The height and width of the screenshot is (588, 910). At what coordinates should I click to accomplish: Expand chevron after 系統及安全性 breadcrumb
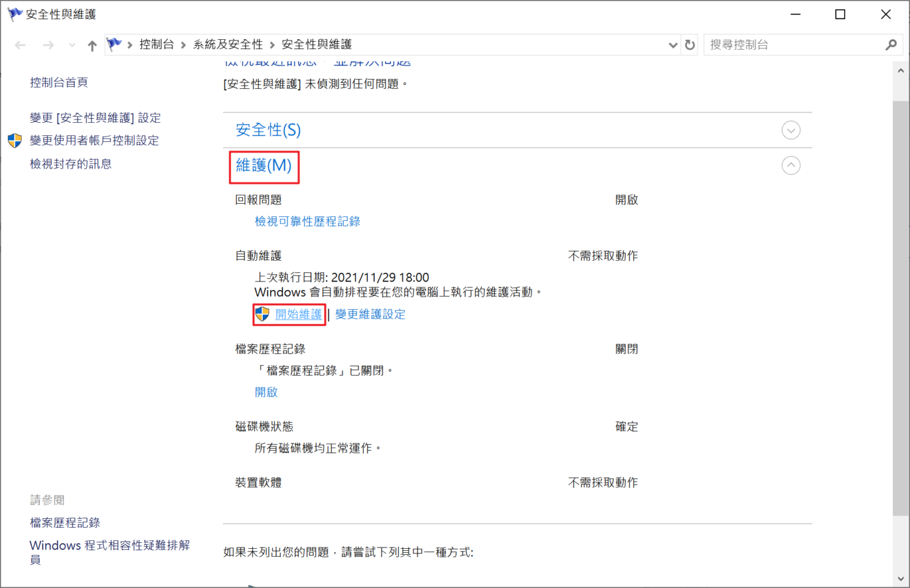tap(273, 45)
